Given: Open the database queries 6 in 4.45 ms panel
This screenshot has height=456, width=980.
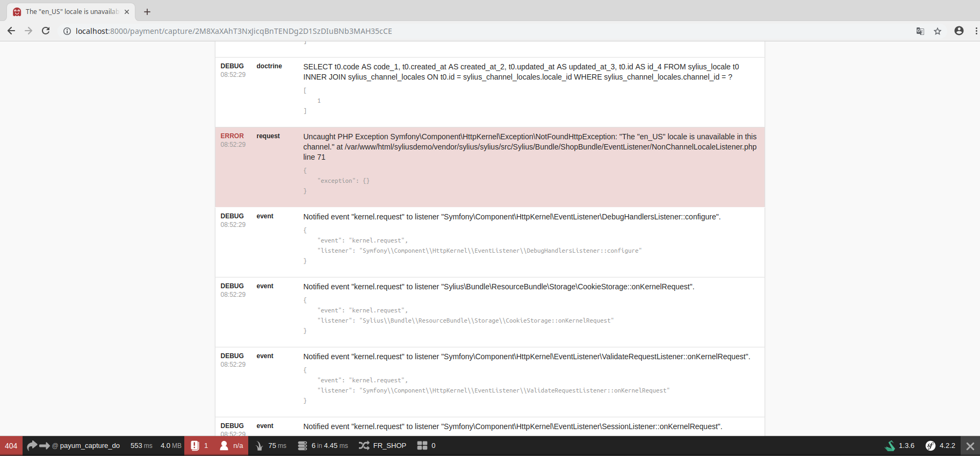Looking at the screenshot, I should (x=323, y=446).
